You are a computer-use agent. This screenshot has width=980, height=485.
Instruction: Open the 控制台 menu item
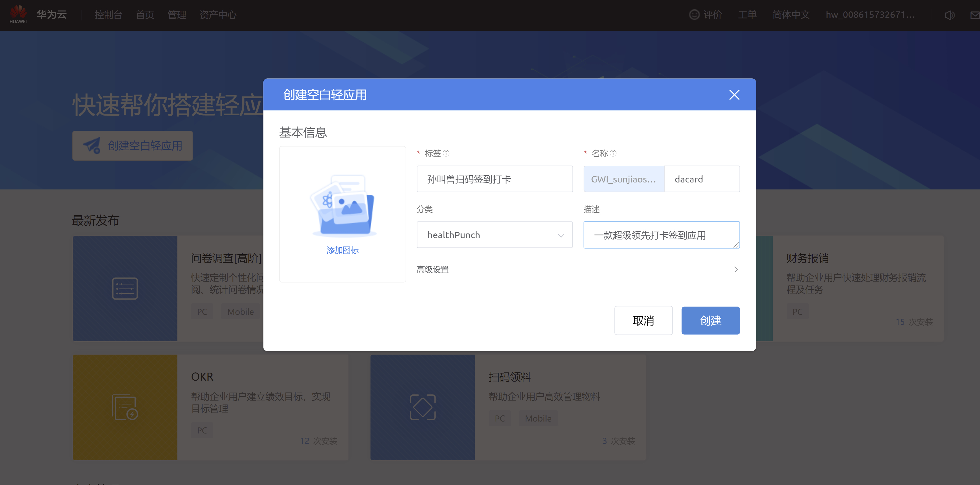tap(108, 15)
